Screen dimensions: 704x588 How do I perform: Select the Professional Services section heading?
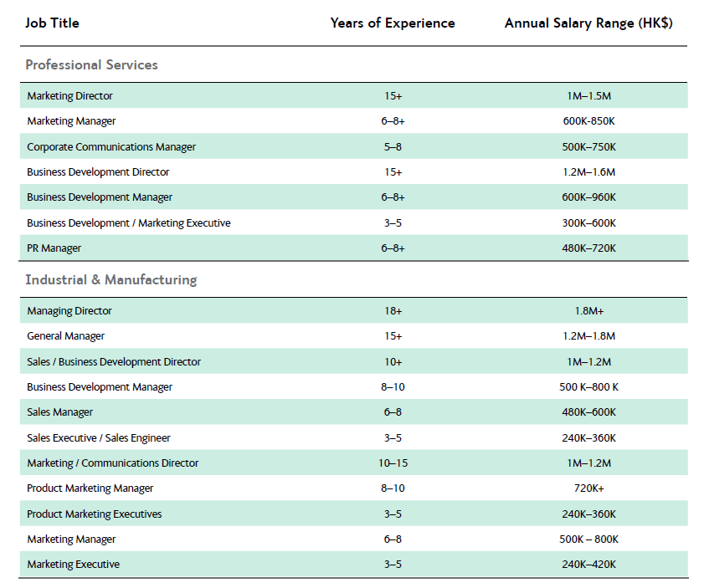tap(91, 64)
